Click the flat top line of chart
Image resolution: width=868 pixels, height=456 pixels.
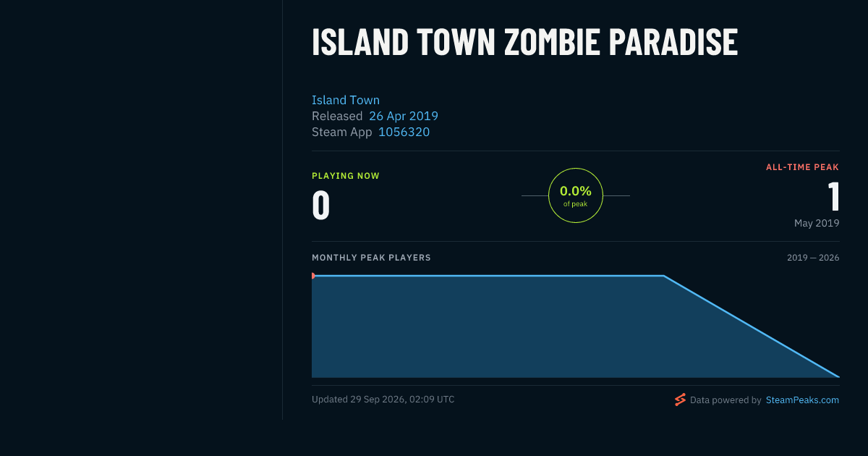click(488, 276)
